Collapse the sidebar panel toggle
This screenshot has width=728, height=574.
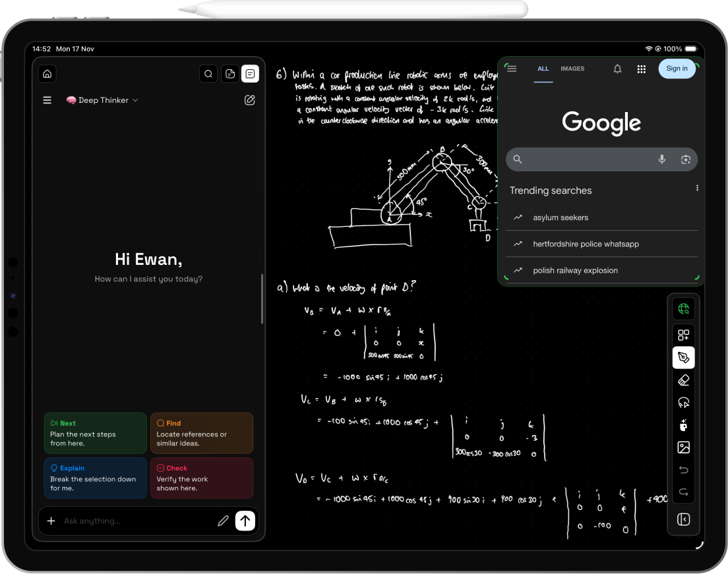[x=683, y=519]
